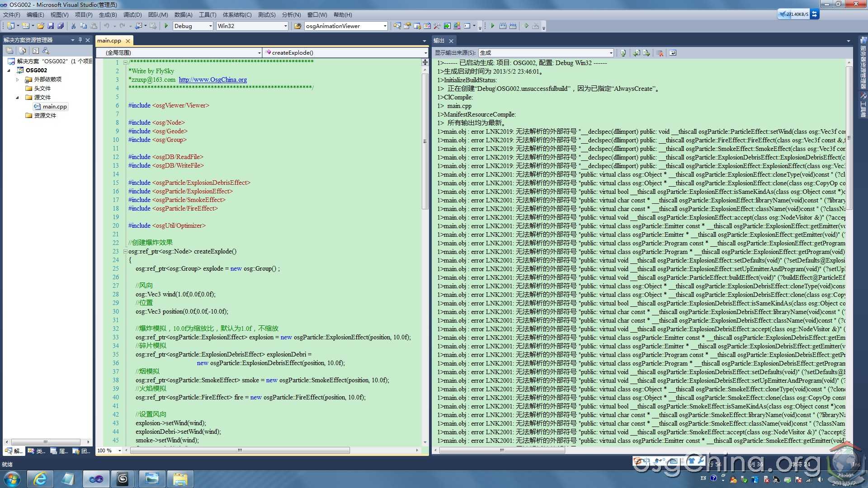Select 头文件 folder in tree
This screenshot has width=868, height=488.
pyautogui.click(x=38, y=89)
